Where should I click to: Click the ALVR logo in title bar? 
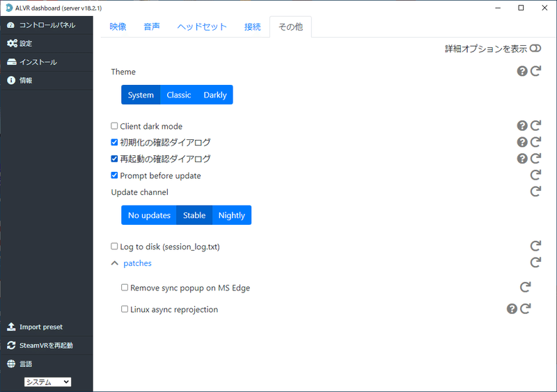[x=9, y=8]
